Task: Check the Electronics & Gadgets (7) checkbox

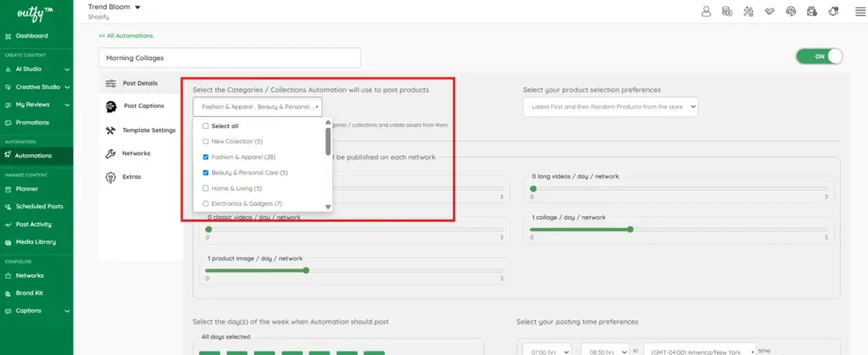Action: pyautogui.click(x=206, y=204)
